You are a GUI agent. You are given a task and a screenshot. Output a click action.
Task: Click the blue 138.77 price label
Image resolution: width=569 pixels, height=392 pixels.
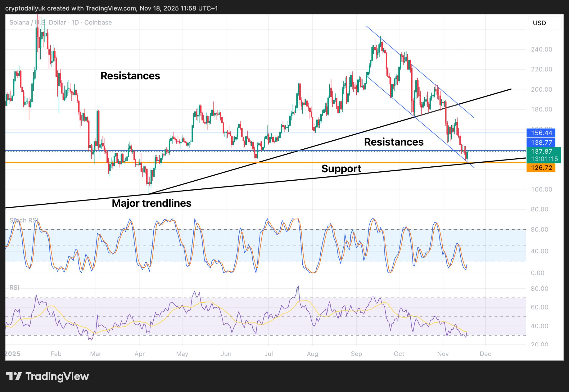541,143
